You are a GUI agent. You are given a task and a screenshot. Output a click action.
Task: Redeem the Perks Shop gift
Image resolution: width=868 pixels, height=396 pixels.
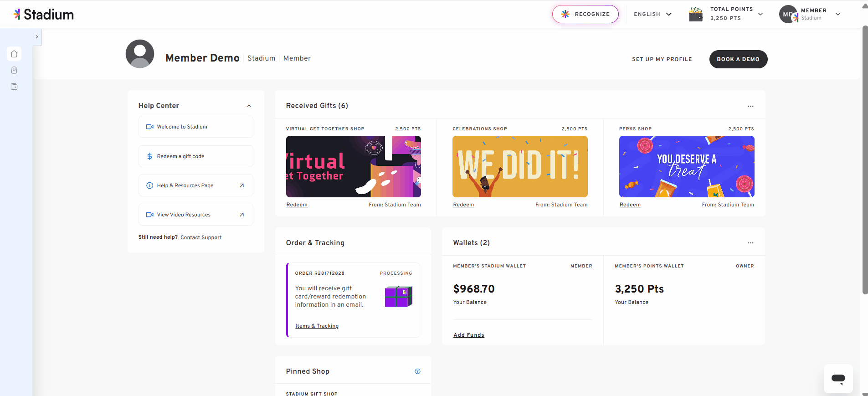(630, 205)
